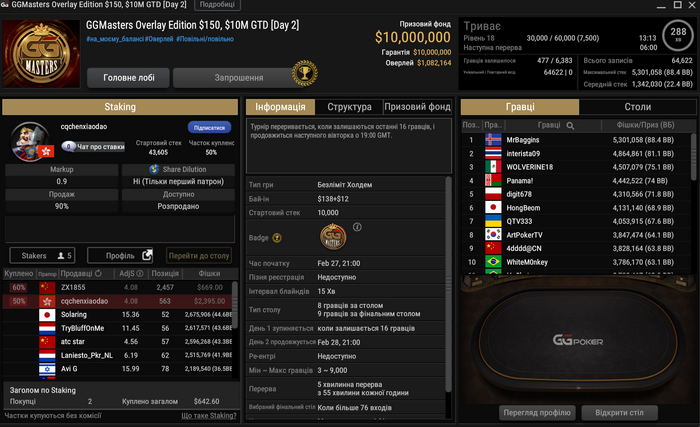Toggle the Чат про ставки switch
This screenshot has height=427, width=700.
pyautogui.click(x=69, y=146)
